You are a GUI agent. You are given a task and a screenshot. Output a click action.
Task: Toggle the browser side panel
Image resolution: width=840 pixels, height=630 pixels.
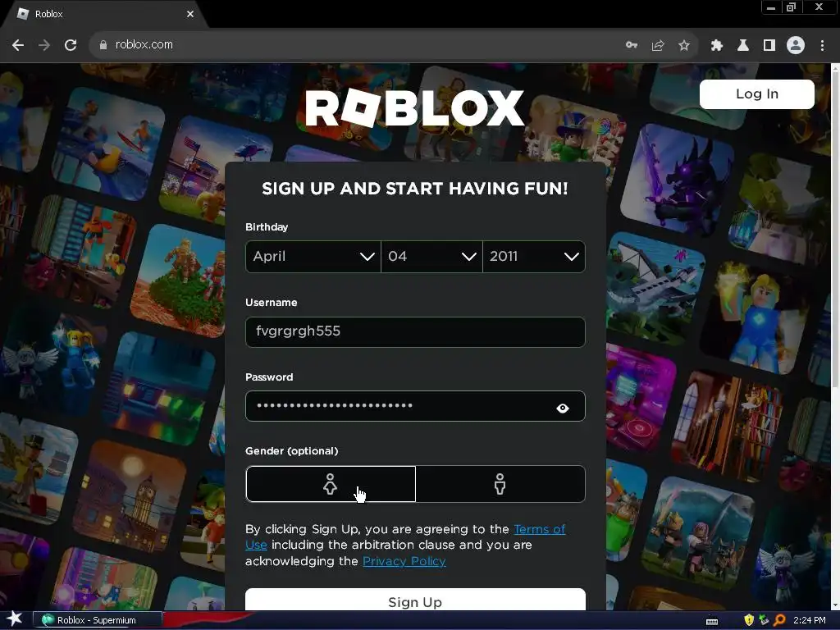[x=769, y=45]
